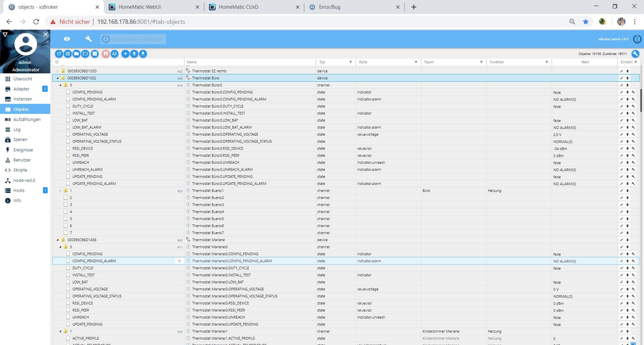The height and width of the screenshot is (345, 644).
Task: Toggle the eye icon in top bar
Action: [67, 39]
